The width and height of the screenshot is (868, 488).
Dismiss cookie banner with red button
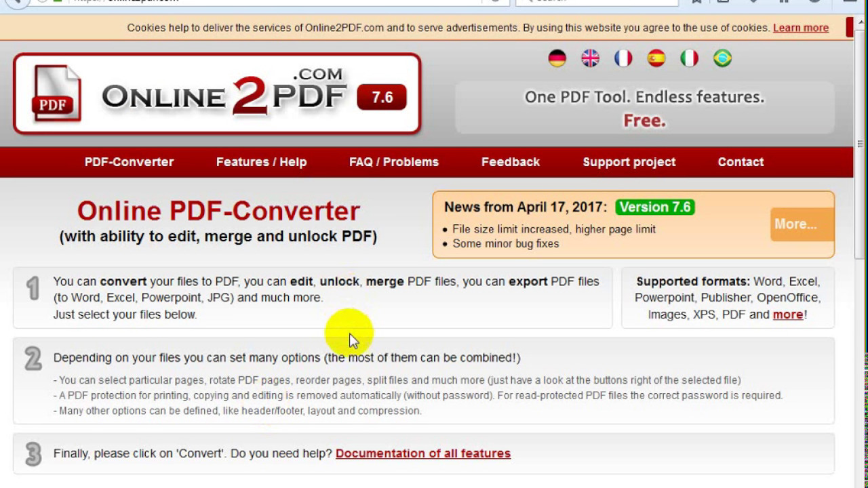pos(850,28)
